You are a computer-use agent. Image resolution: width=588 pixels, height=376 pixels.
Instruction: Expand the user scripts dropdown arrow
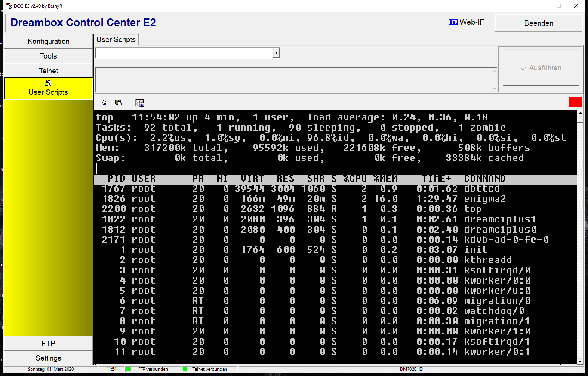click(x=276, y=53)
